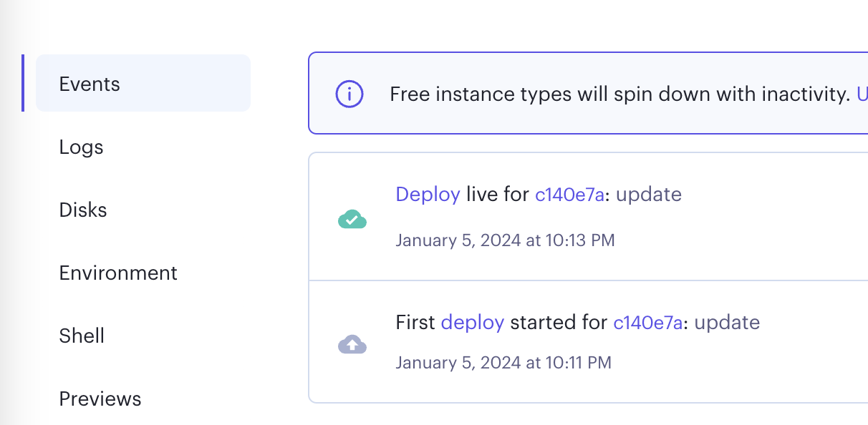Select Previews in the sidebar
This screenshot has width=868, height=425.
click(100, 399)
